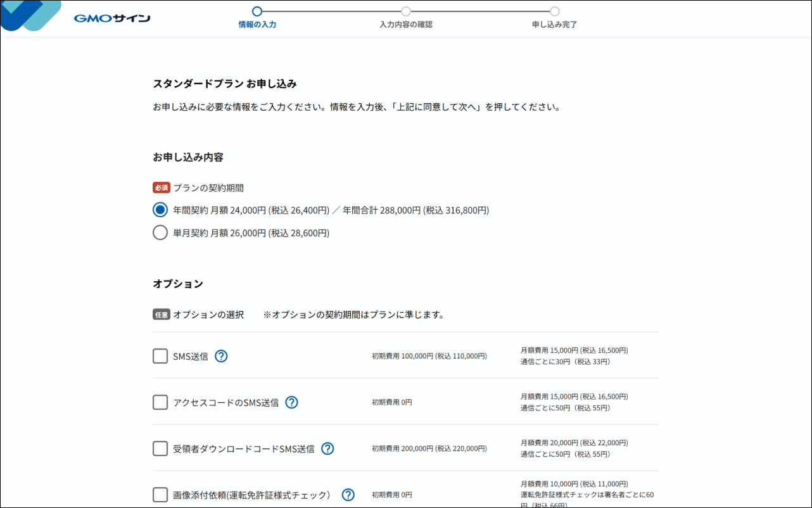812x508 pixels.
Task: Open help icon beside SMS送信
Action: (x=221, y=356)
